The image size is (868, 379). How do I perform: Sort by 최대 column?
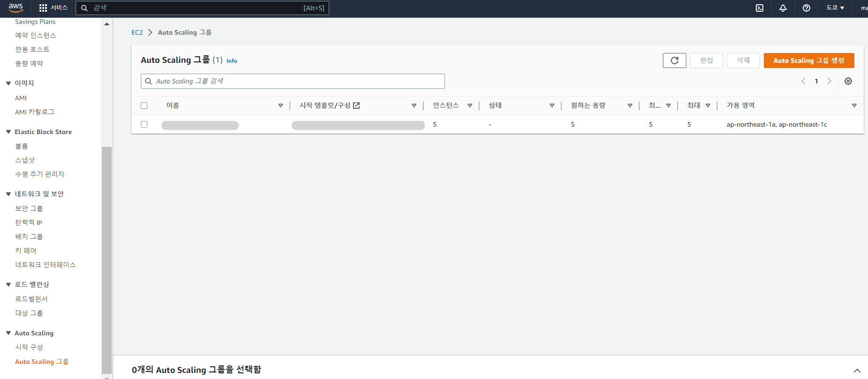[708, 106]
